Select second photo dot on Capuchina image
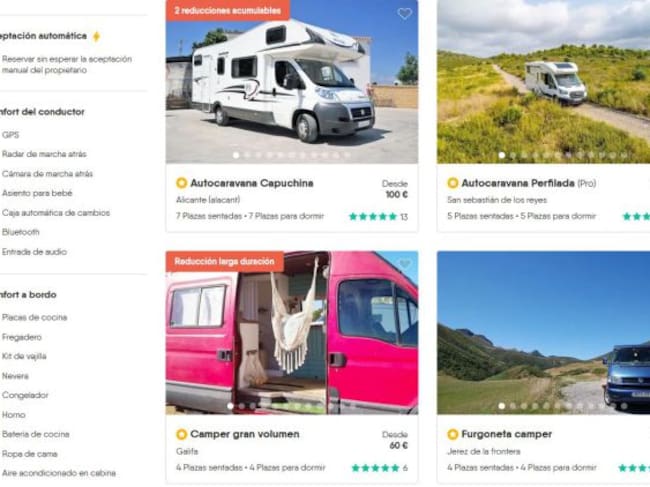650x487 pixels. tap(247, 155)
